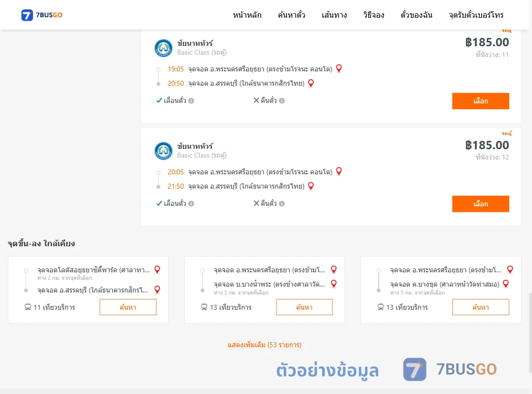Click ที่นั่งว่าง: 11 seat count

(x=492, y=55)
